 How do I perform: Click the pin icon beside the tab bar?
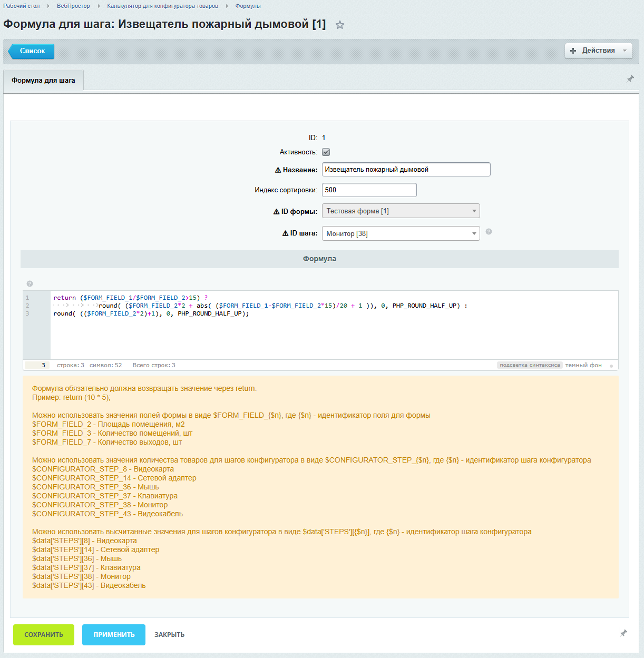pos(630,79)
